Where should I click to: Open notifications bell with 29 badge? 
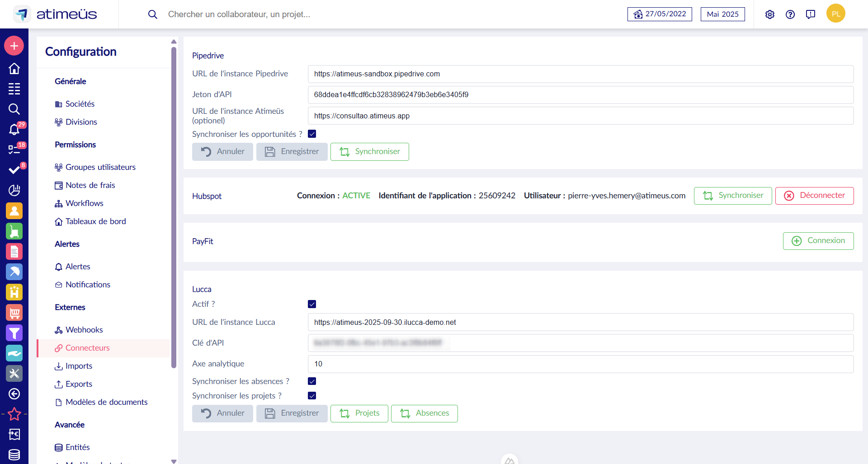point(14,129)
